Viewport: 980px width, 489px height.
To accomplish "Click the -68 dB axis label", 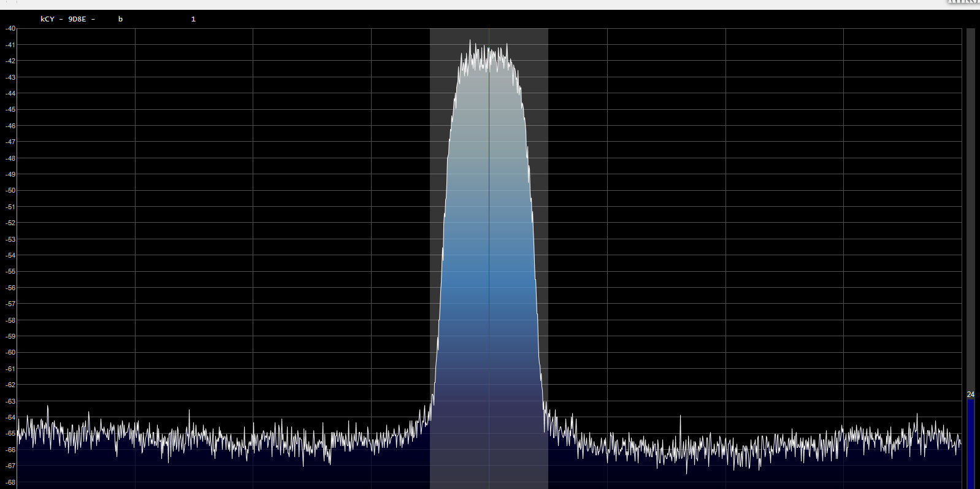I will (10, 482).
